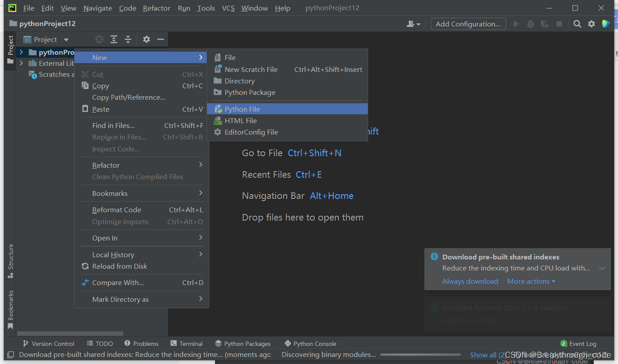The width and height of the screenshot is (618, 364).
Task: Click the EditorConfig File gear icon
Action: pos(218,132)
